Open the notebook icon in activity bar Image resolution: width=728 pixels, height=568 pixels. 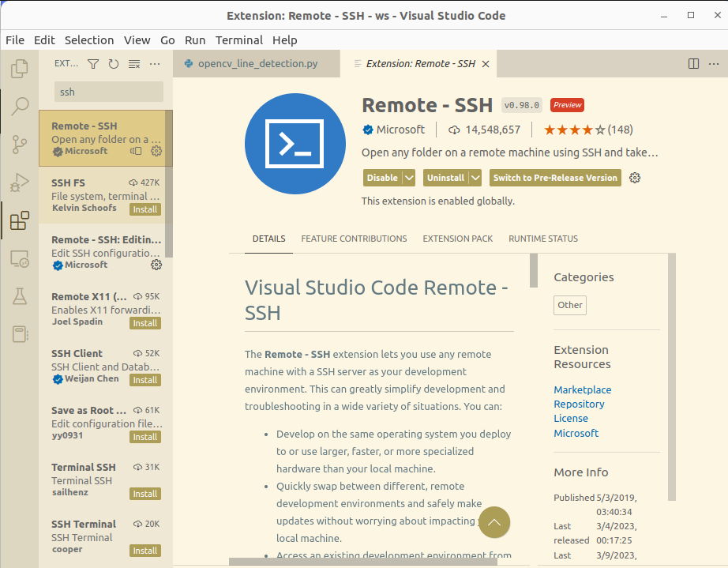19,334
